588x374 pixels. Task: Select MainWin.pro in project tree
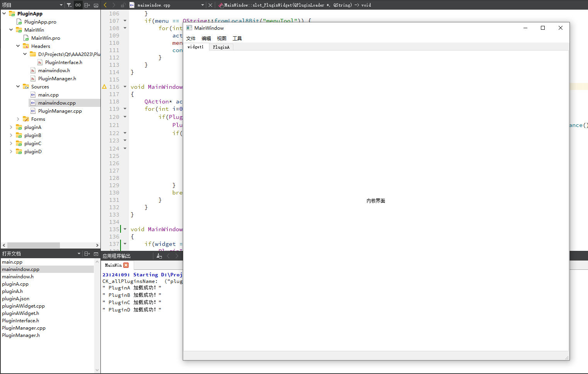tap(46, 38)
